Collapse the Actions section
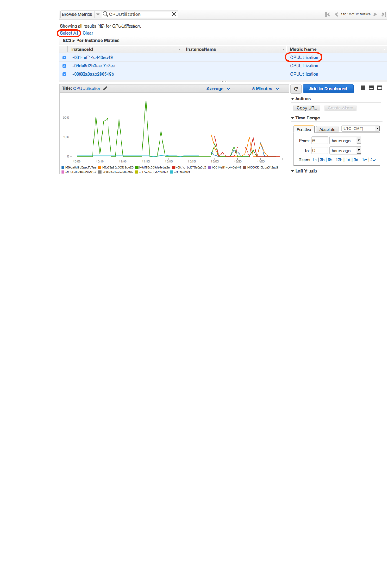 [x=293, y=99]
